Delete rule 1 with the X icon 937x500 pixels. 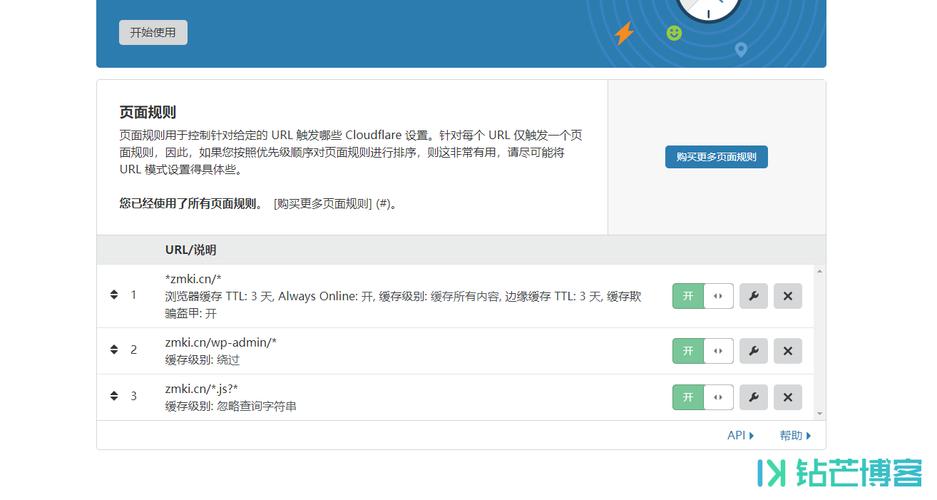pyautogui.click(x=788, y=296)
